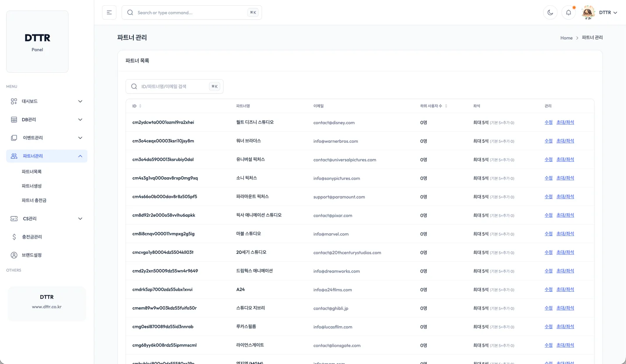Select email info@lucasfilm.com
The height and width of the screenshot is (364, 626).
tap(333, 327)
